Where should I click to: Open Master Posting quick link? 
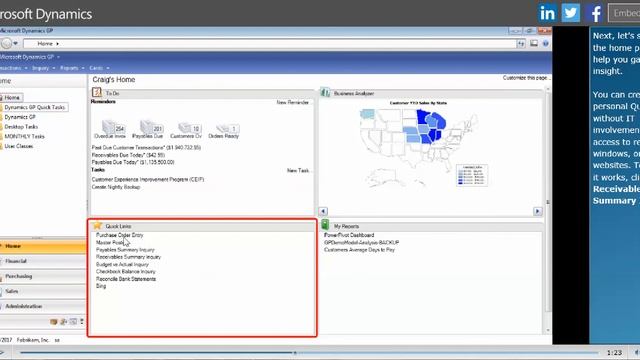click(110, 242)
